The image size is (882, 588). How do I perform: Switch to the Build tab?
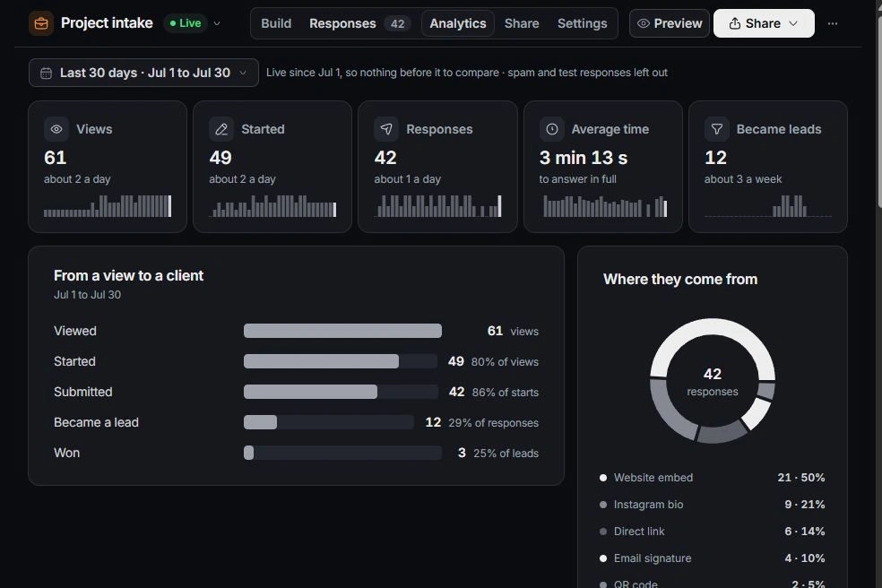coord(276,23)
